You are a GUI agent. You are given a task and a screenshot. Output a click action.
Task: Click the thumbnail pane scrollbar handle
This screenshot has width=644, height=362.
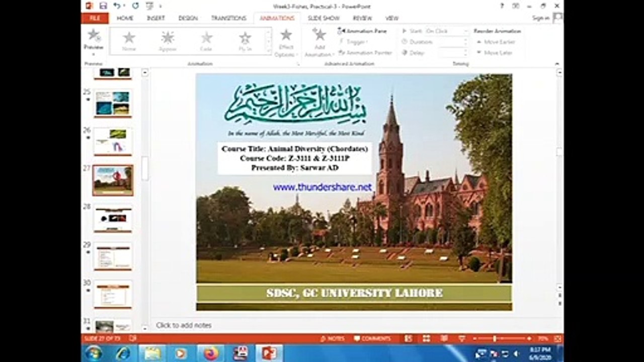click(x=145, y=168)
